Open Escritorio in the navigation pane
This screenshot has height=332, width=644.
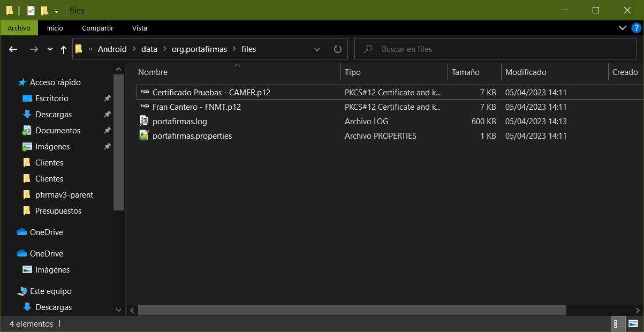pos(52,99)
